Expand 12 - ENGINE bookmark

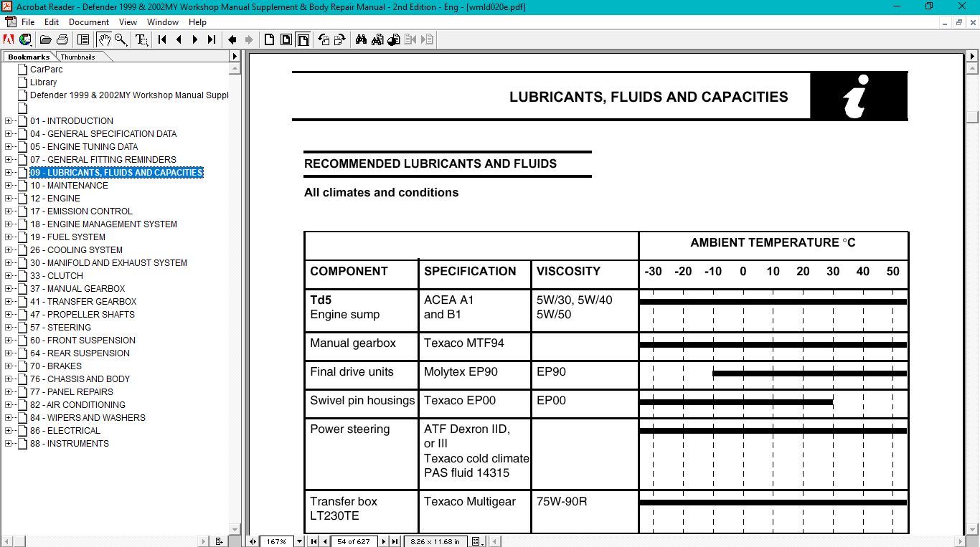coord(9,199)
